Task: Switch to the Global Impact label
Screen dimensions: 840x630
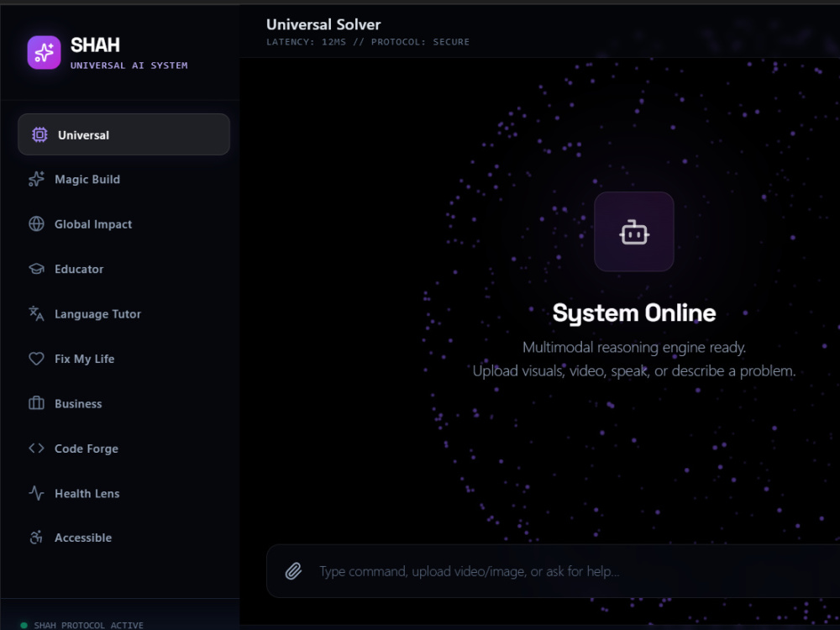Action: coord(93,224)
